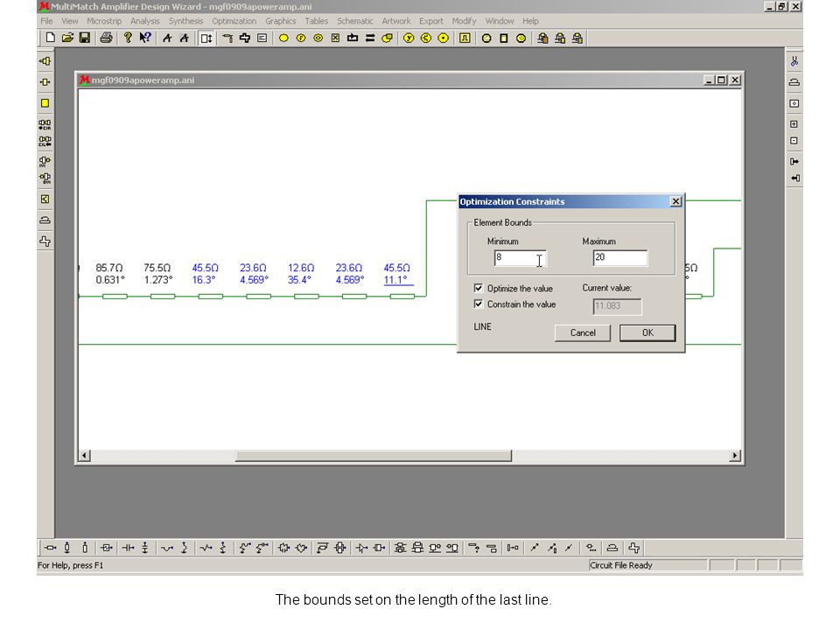Image resolution: width=840 pixels, height=630 pixels.
Task: Open the Optimization menu
Action: [x=234, y=21]
